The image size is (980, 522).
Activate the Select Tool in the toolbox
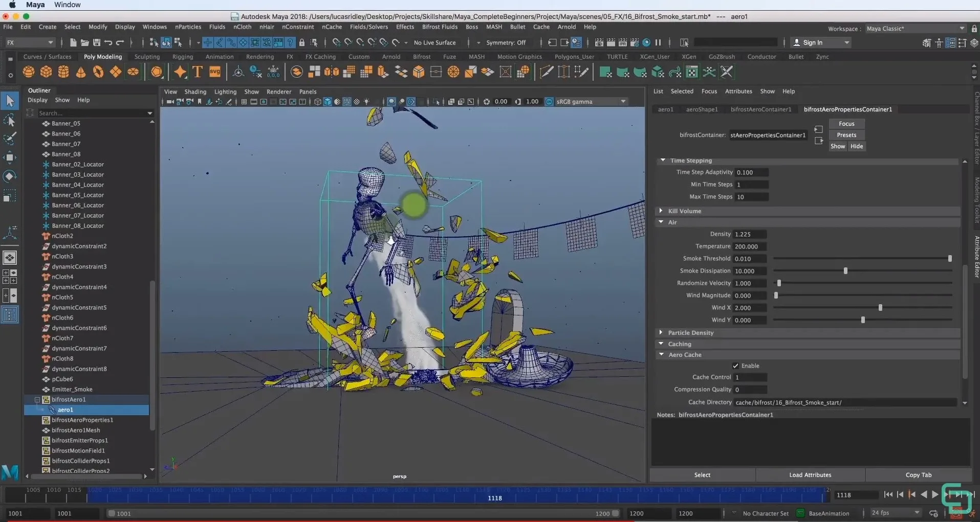coord(10,100)
